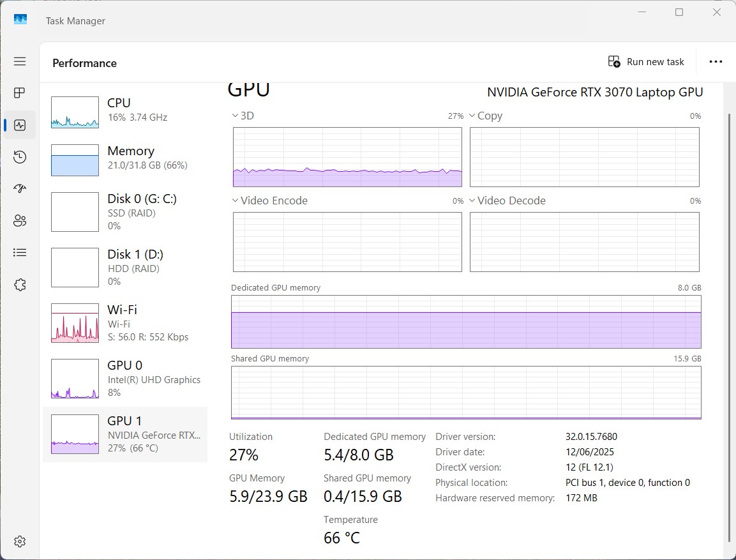Click the 172 MB hardware reserved value
This screenshot has width=736, height=560.
581,498
